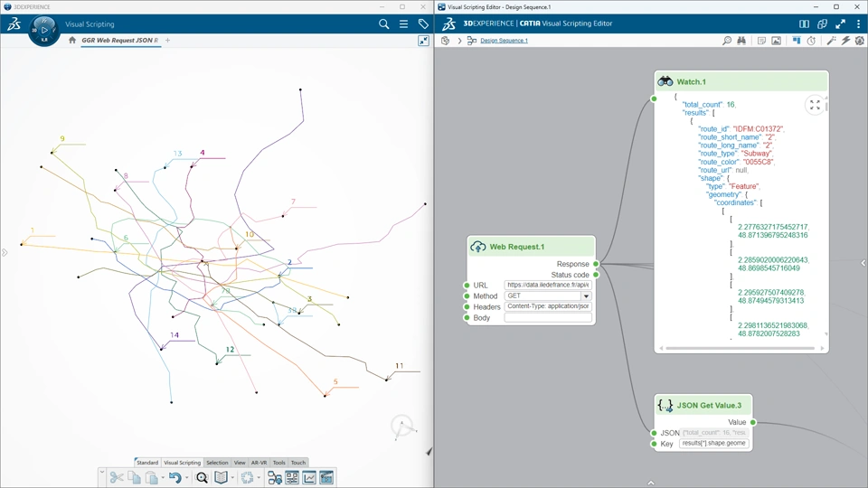Click the last panel icon in bottom toolbar
The image size is (868, 488).
tap(326, 477)
